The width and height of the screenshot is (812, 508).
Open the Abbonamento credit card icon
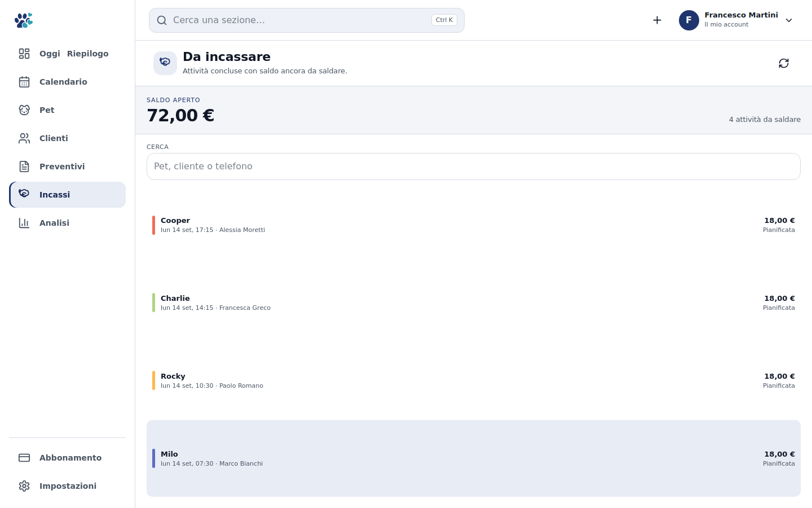click(24, 458)
